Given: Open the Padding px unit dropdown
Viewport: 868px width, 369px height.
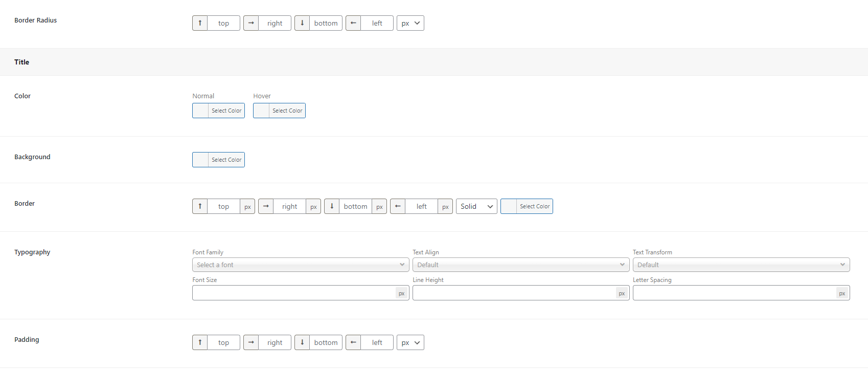Looking at the screenshot, I should pos(410,342).
